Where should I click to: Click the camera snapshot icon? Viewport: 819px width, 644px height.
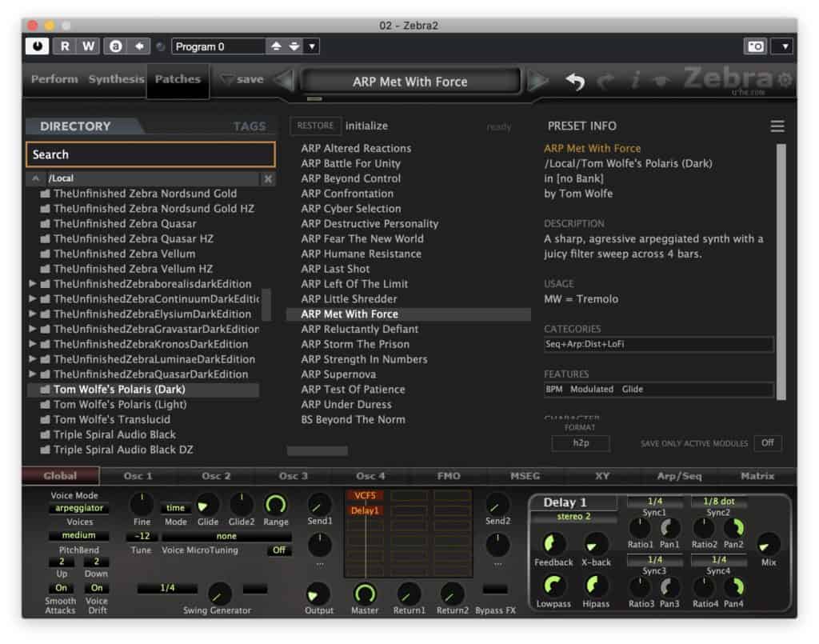[x=755, y=46]
